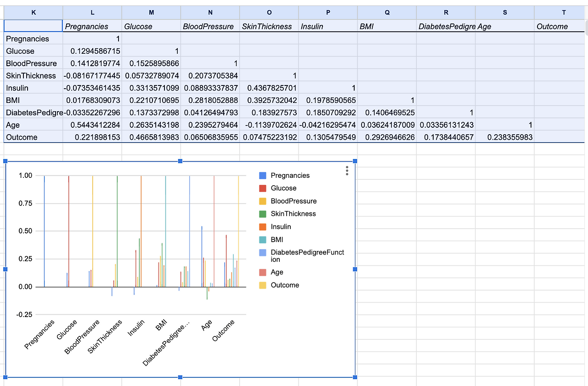Select column Q header
The height and width of the screenshot is (386, 588).
[x=387, y=12]
